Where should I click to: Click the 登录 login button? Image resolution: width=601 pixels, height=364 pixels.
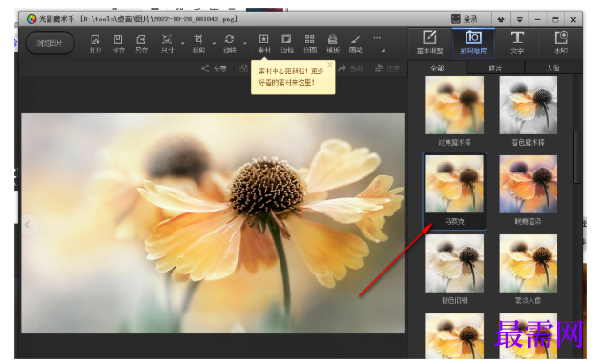[465, 19]
